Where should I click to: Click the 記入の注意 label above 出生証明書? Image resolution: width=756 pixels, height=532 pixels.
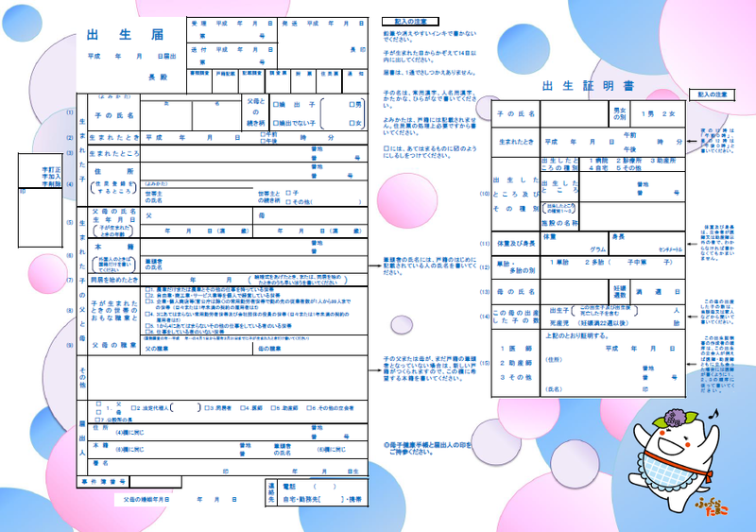coord(711,94)
